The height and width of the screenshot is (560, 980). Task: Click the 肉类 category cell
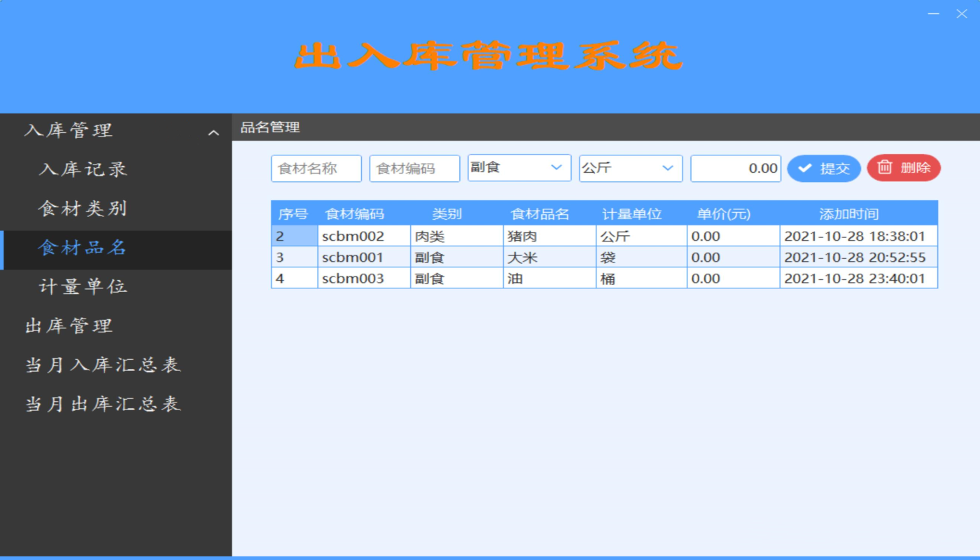tap(456, 236)
